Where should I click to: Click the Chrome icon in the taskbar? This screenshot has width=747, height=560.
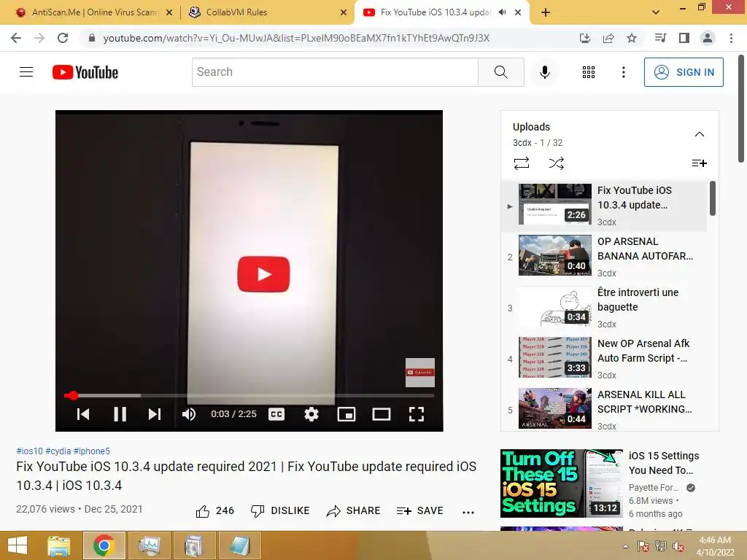click(x=104, y=545)
